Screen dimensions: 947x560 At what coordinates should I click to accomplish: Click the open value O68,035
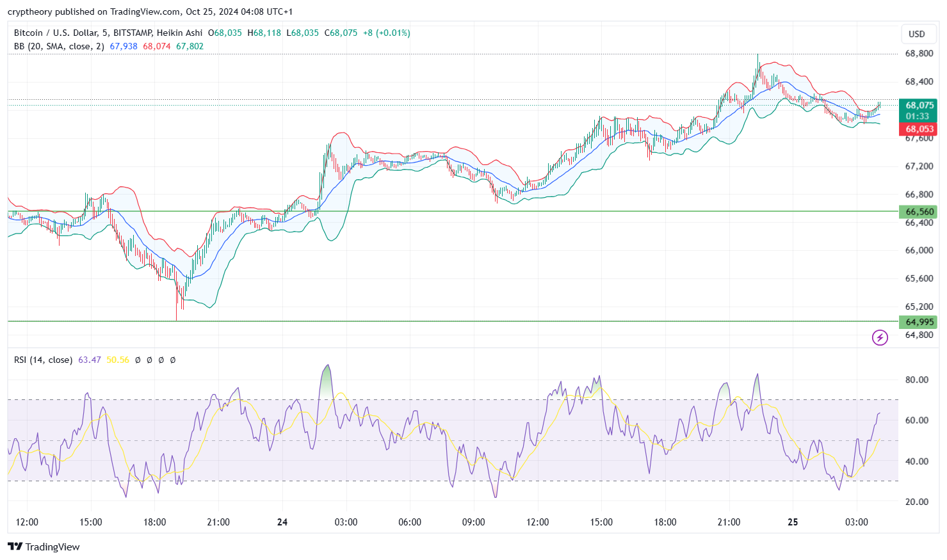tap(225, 33)
